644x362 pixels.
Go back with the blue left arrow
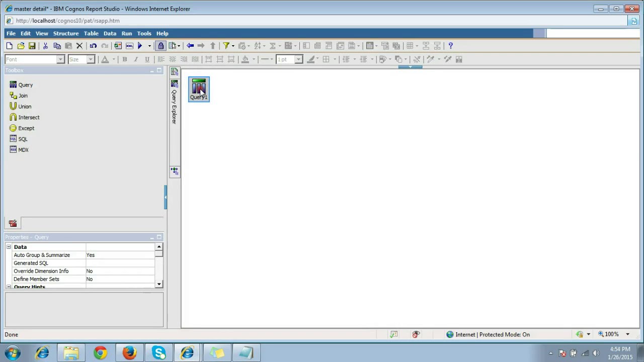[x=190, y=46]
